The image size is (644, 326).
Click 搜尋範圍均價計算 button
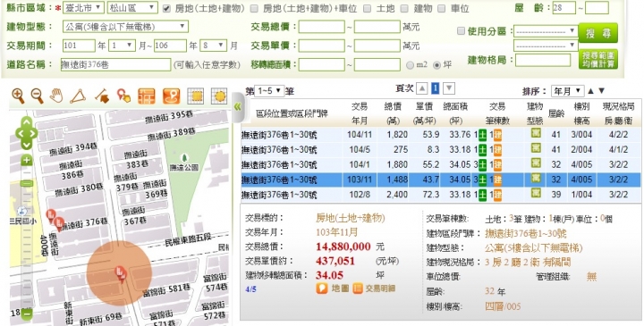click(598, 60)
